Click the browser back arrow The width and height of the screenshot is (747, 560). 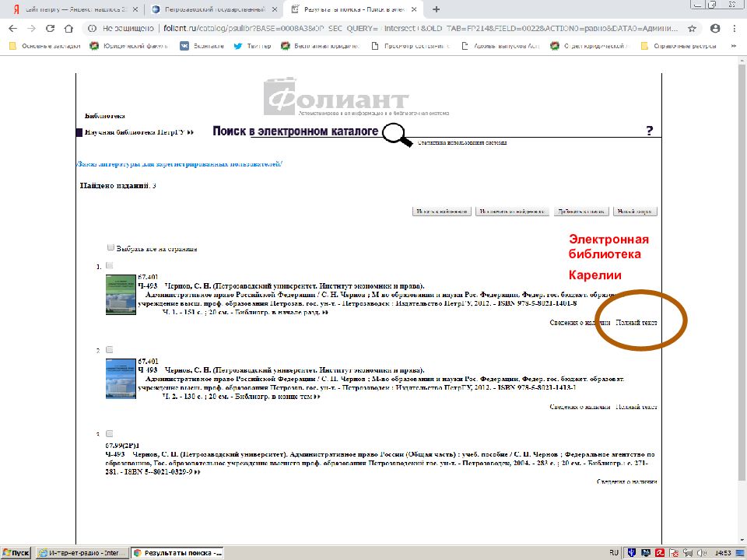point(12,28)
